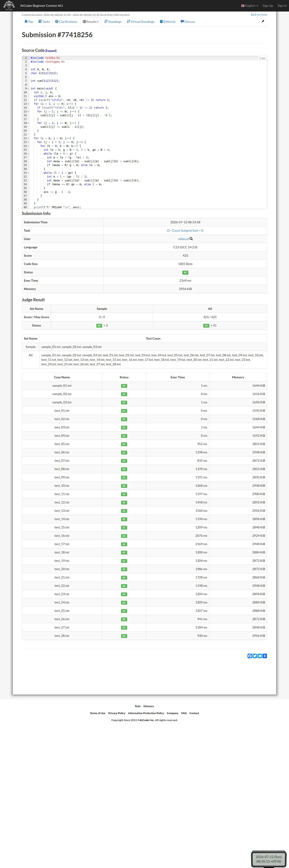The width and height of the screenshot is (289, 868).
Task: Open the Company footer link
Action: (173, 713)
